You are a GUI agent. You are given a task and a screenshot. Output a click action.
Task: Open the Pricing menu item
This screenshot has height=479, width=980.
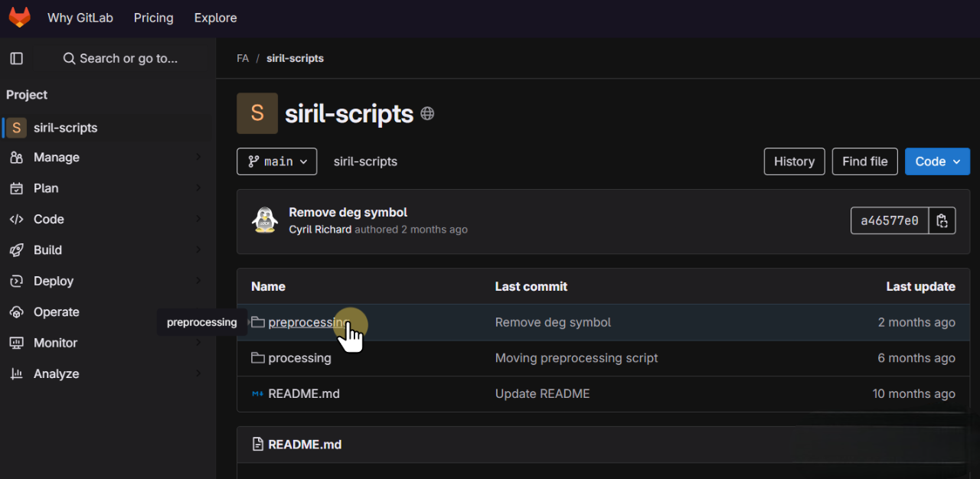[x=153, y=18]
